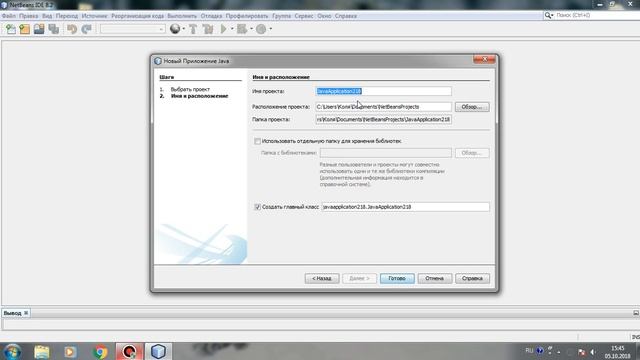Click the Undo toolbar icon

[72, 29]
